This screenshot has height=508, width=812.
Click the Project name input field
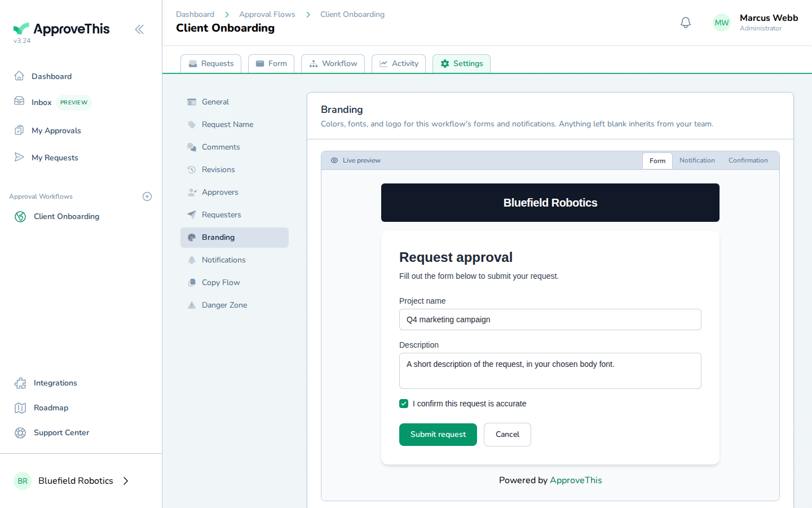[x=550, y=319]
